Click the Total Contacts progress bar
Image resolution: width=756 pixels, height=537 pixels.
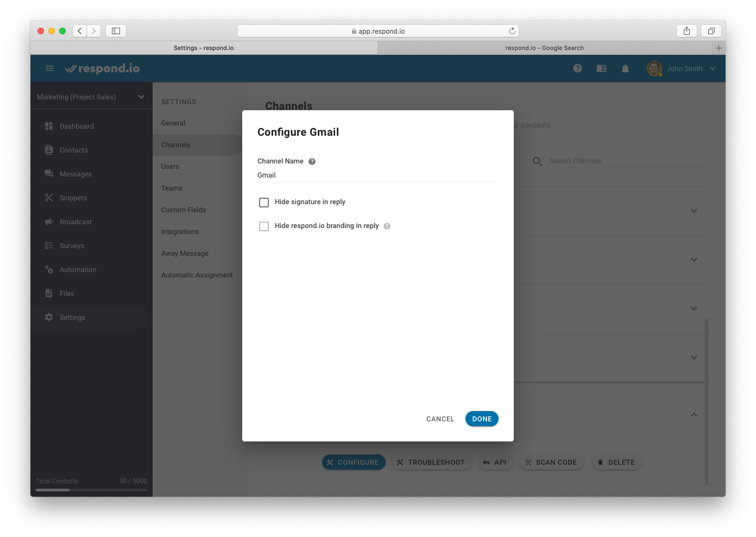coord(91,490)
